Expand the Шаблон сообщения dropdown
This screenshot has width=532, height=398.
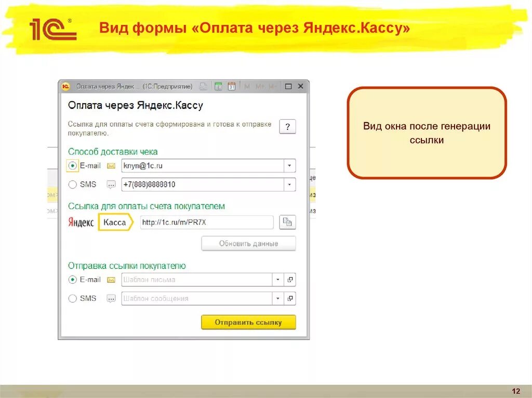click(278, 299)
